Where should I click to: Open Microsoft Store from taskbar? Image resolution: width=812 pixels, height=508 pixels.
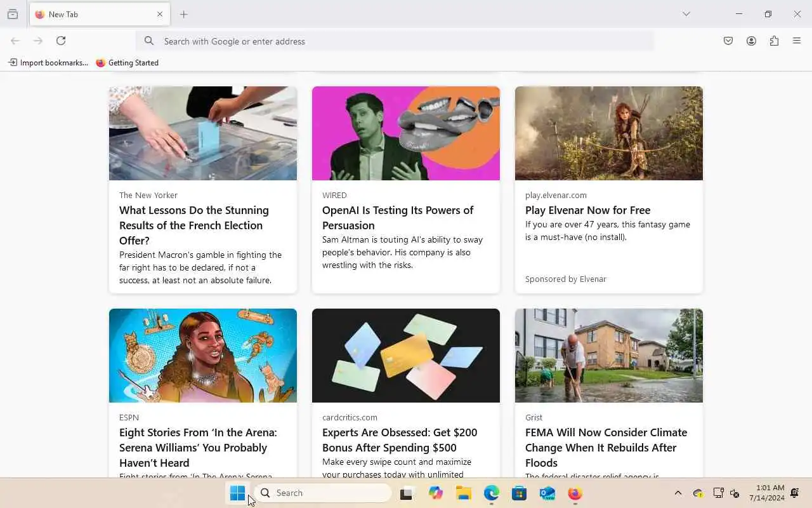pos(520,493)
